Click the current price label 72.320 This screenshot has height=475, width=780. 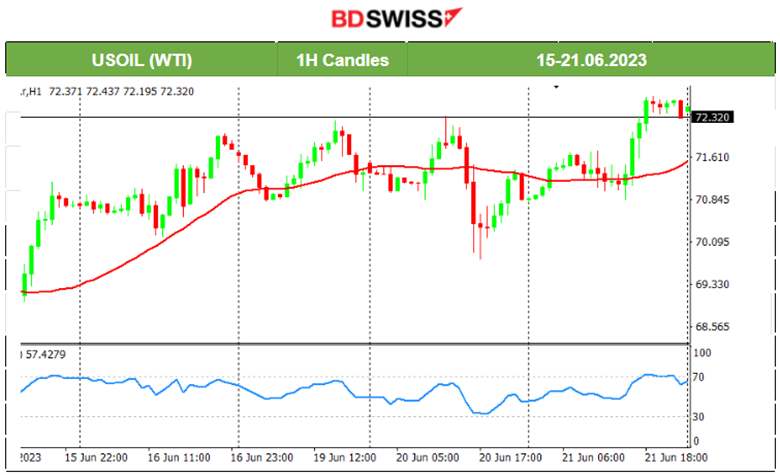pos(711,117)
